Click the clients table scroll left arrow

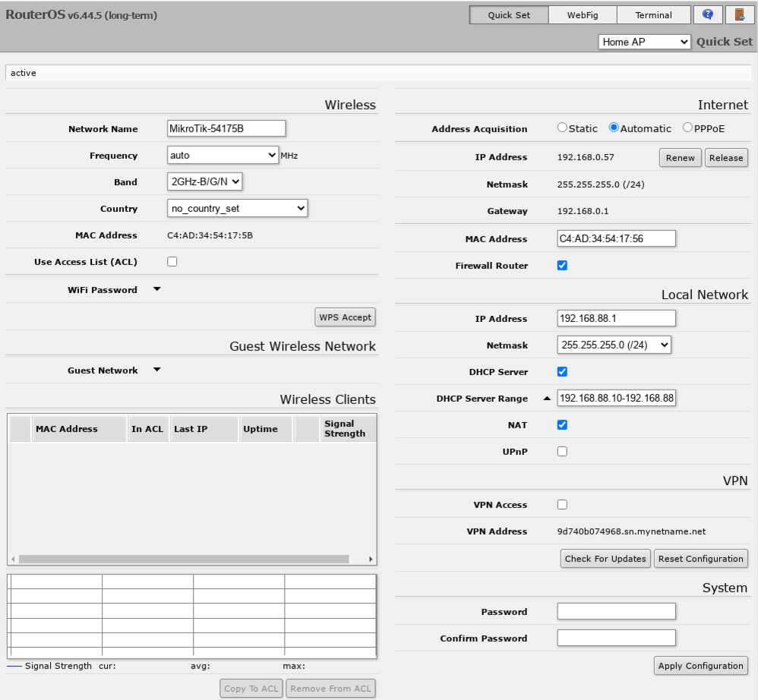coord(13,559)
